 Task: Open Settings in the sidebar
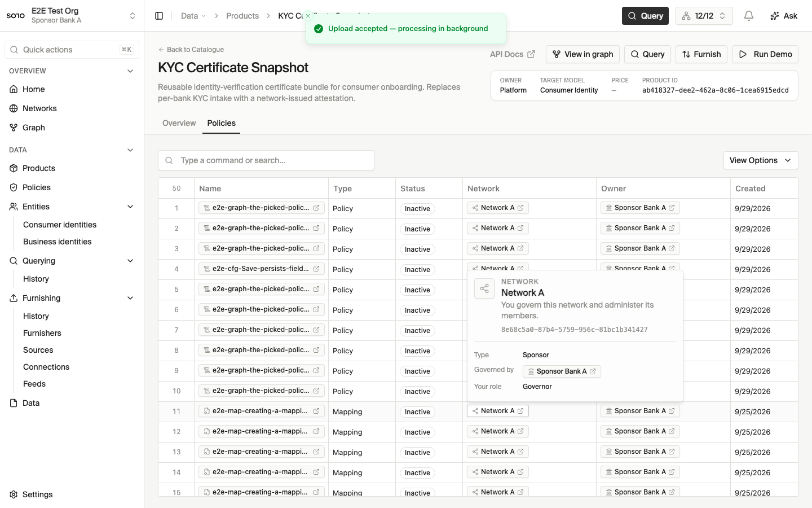pyautogui.click(x=72, y=494)
